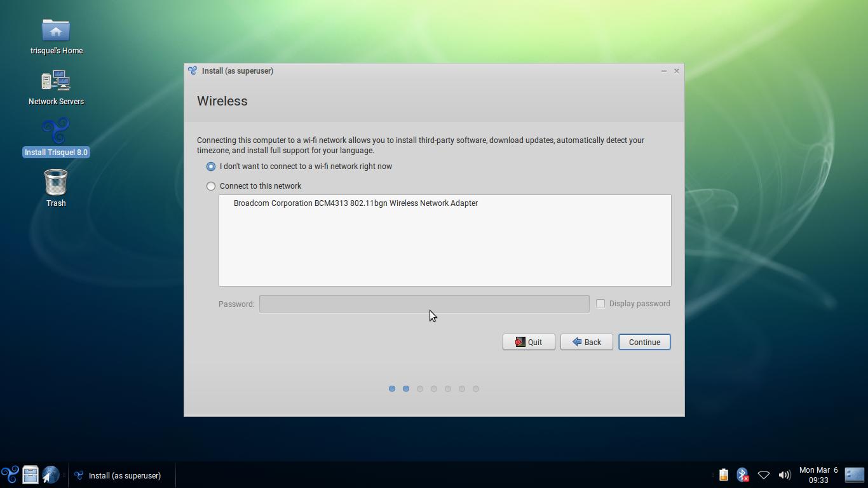This screenshot has width=868, height=488.
Task: Select Broadcom BCM4313 wireless adapter row
Action: 445,203
